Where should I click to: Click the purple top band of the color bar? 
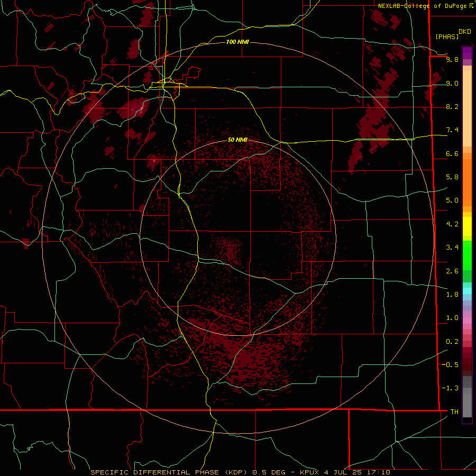(x=467, y=53)
